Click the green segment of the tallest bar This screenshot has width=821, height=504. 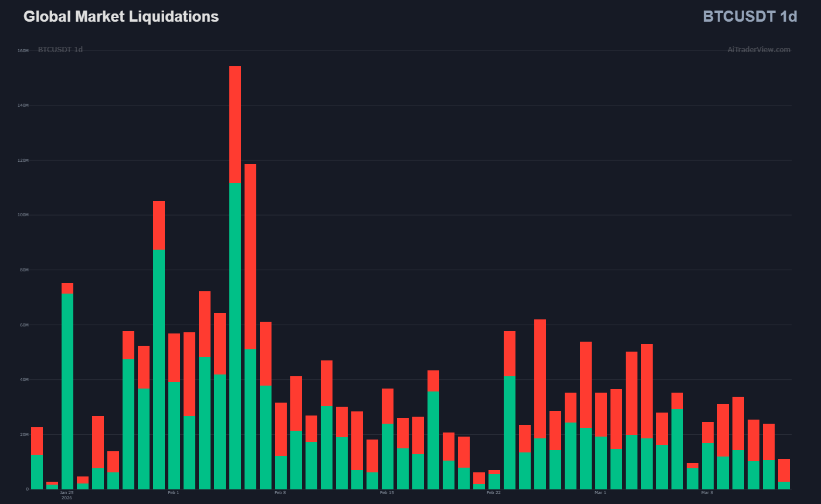coord(235,335)
